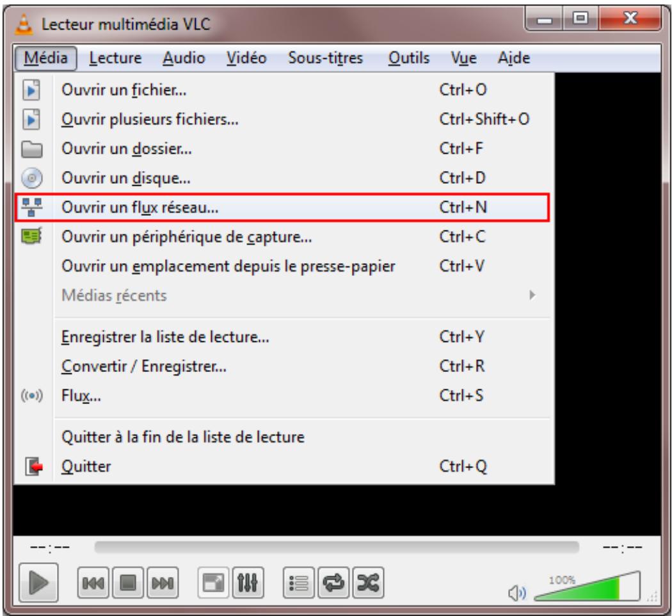
Task: Click the icon beside Ouvrir plusieurs fichiers
Action: tap(31, 119)
